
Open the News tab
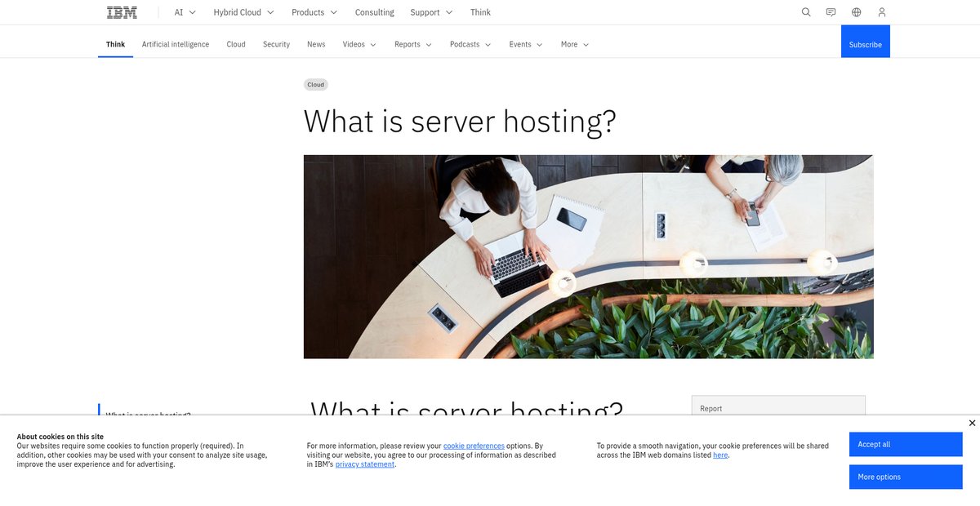click(316, 44)
